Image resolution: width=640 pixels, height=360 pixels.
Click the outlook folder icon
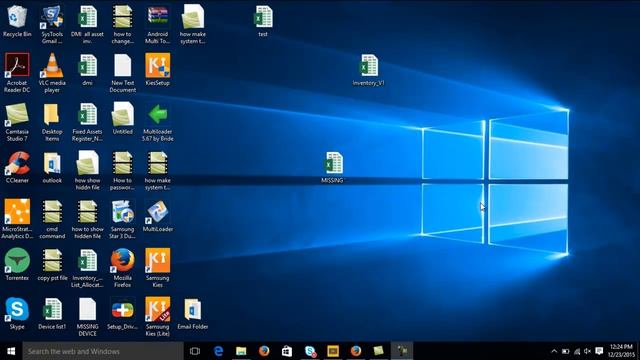[x=52, y=167]
